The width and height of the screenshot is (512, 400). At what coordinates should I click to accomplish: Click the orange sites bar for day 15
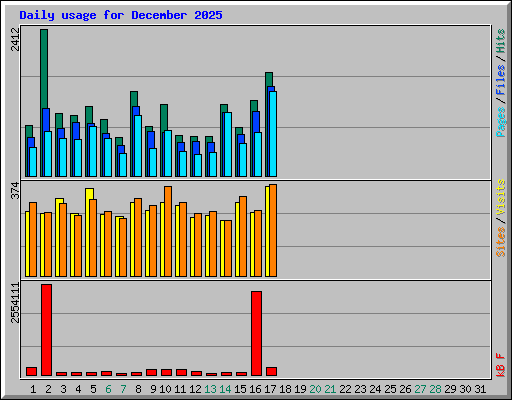(x=243, y=236)
